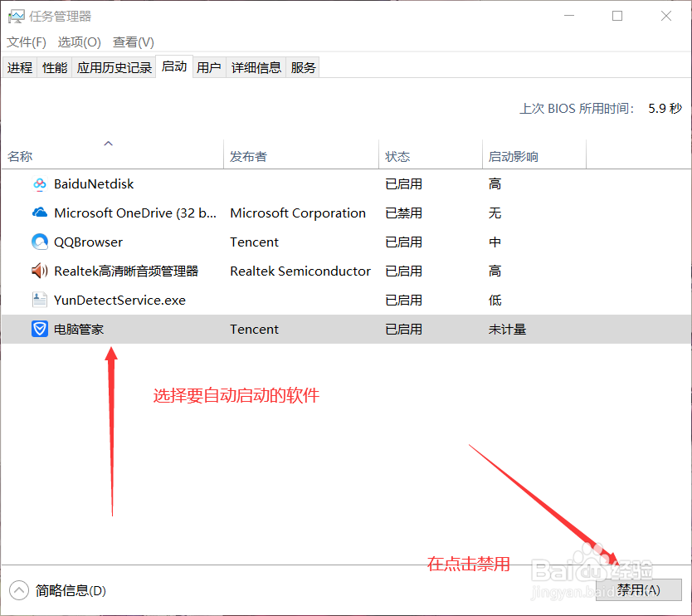Click the Microsoft OneDrive cloud icon
The width and height of the screenshot is (692, 616).
pos(40,213)
